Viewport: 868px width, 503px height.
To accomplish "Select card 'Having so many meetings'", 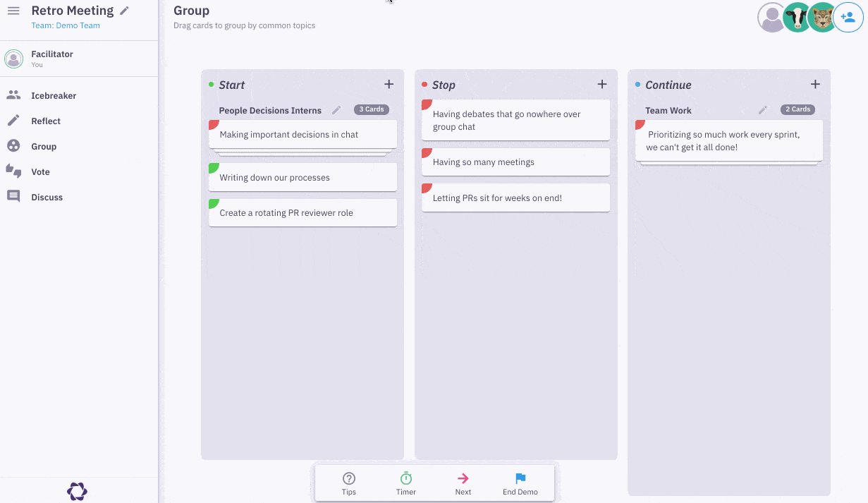I will 515,162.
